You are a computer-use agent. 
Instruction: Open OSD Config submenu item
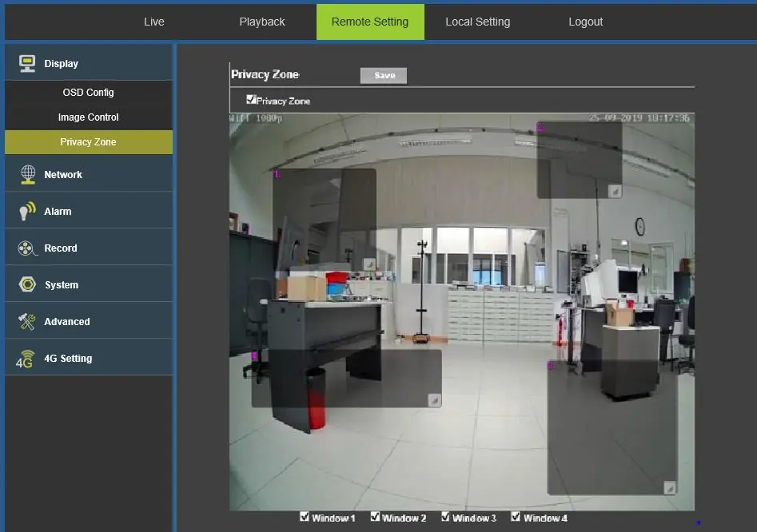coord(89,92)
